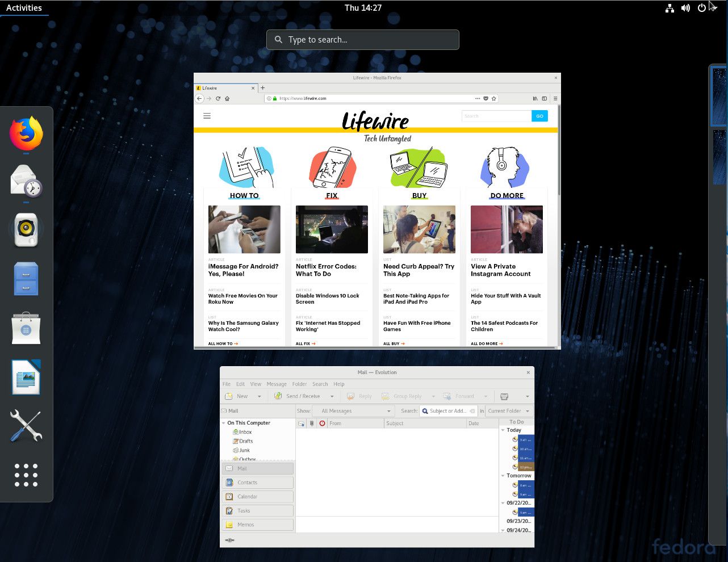This screenshot has height=562, width=728.
Task: Click the GO search button on Lifewire
Action: [x=540, y=116]
